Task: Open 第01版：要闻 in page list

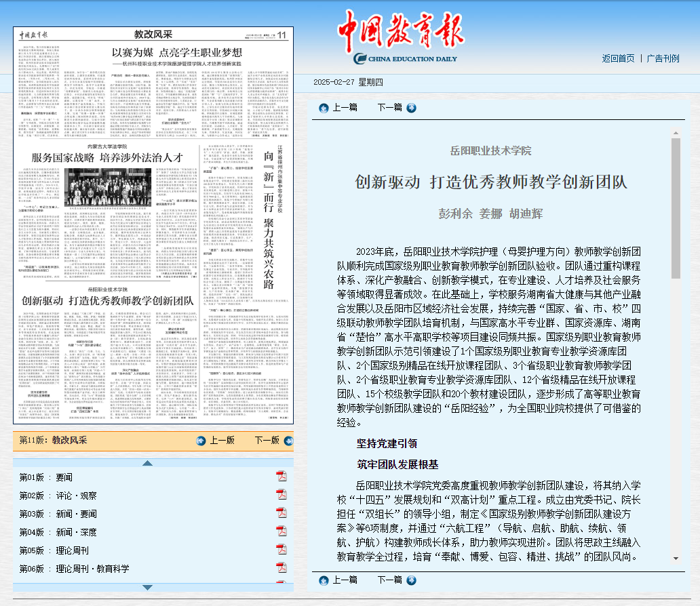Action: pos(46,477)
